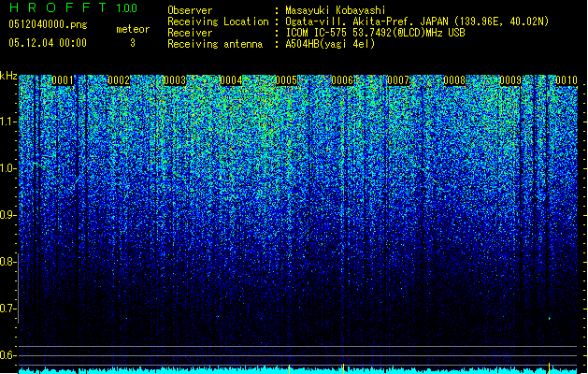The image size is (588, 374).
Task: Select the name Masayuki Kobayashi
Action: (x=336, y=10)
